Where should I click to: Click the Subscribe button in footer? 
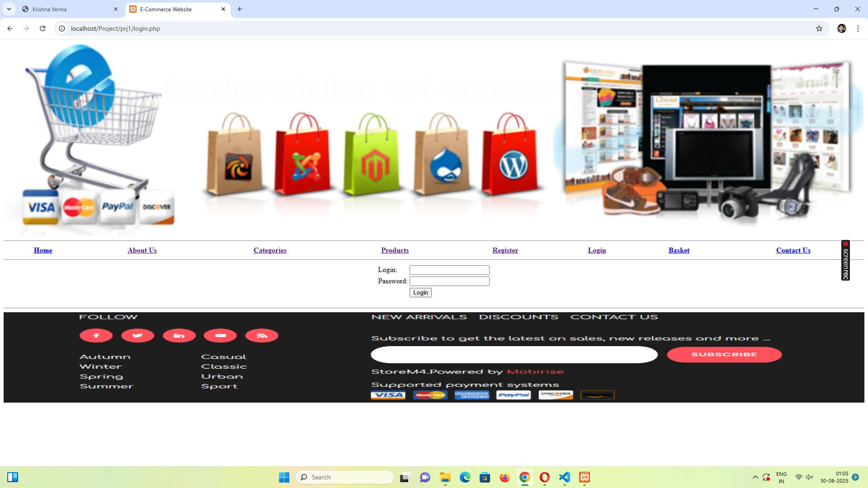pos(724,355)
